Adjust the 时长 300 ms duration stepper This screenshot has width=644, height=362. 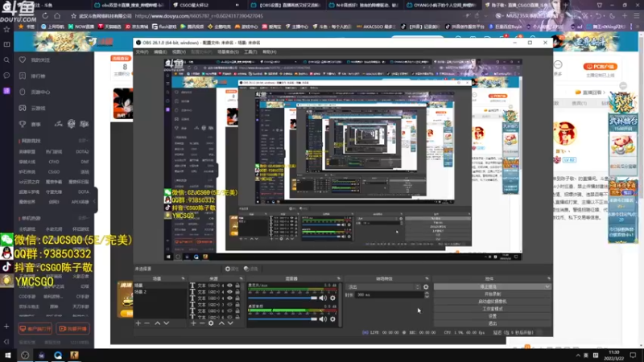pyautogui.click(x=427, y=294)
